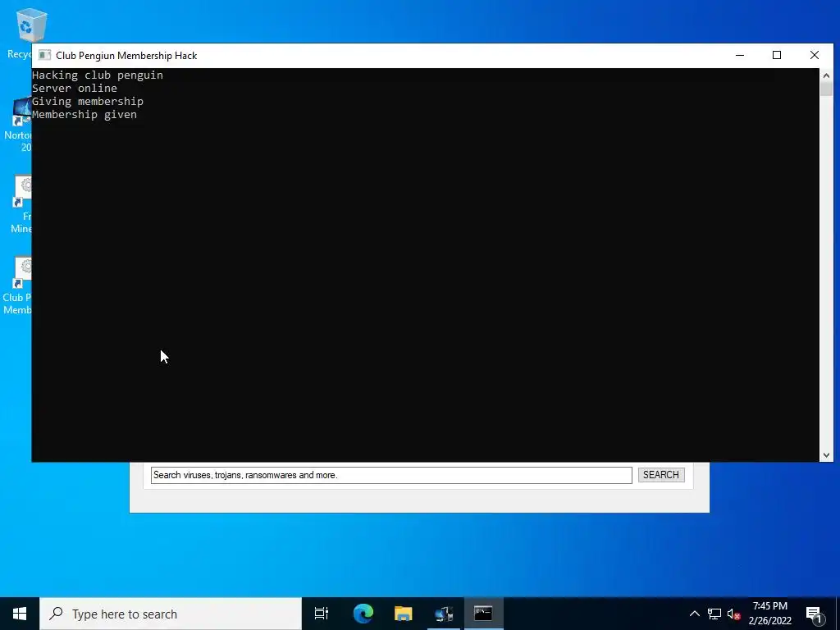Show hidden system tray icons
This screenshot has width=840, height=630.
pos(694,614)
